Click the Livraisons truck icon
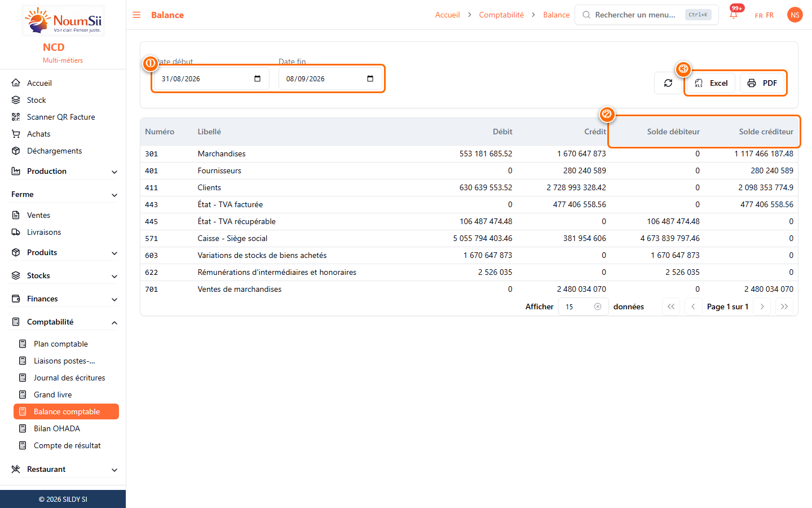 (x=16, y=232)
